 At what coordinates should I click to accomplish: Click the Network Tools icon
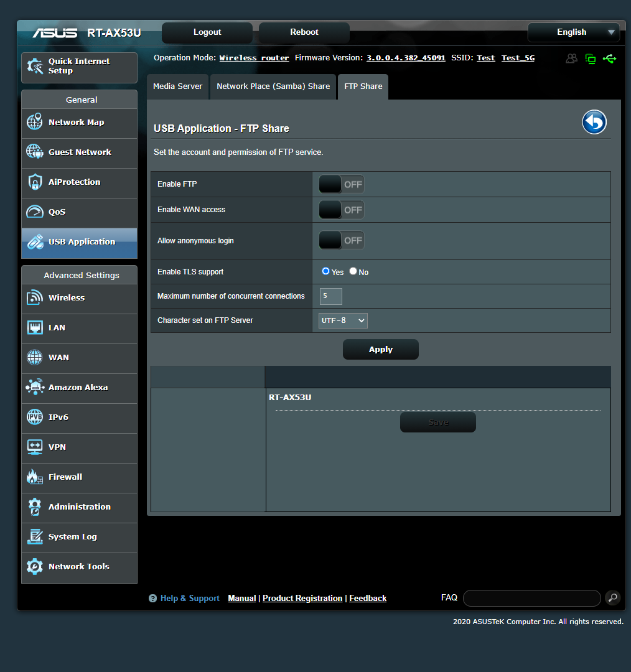click(35, 567)
